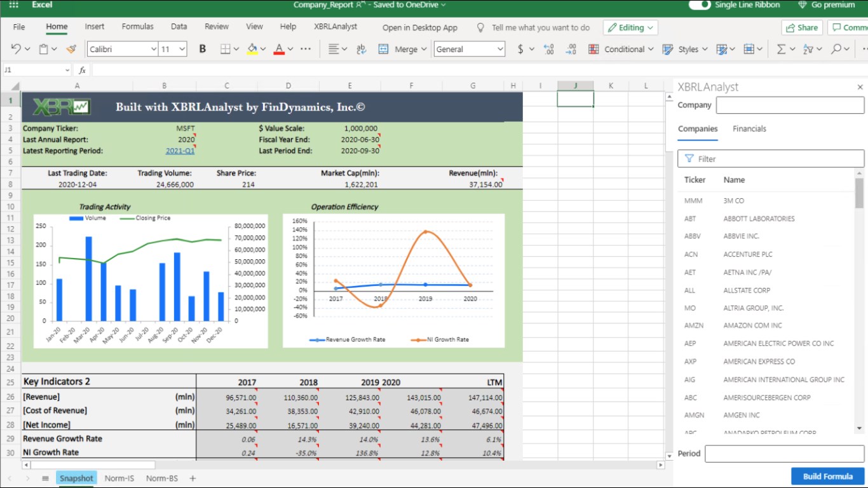Click the fx insert function icon
The height and width of the screenshot is (488, 868).
82,70
